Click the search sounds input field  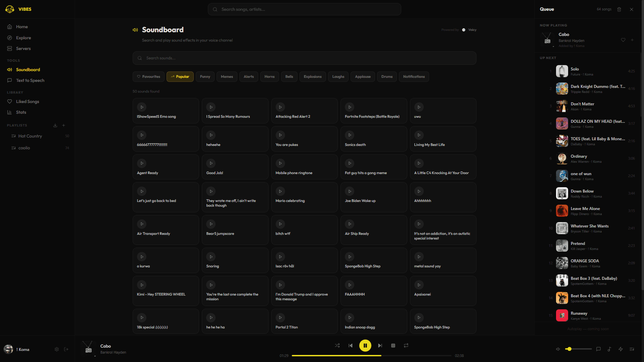tap(304, 58)
